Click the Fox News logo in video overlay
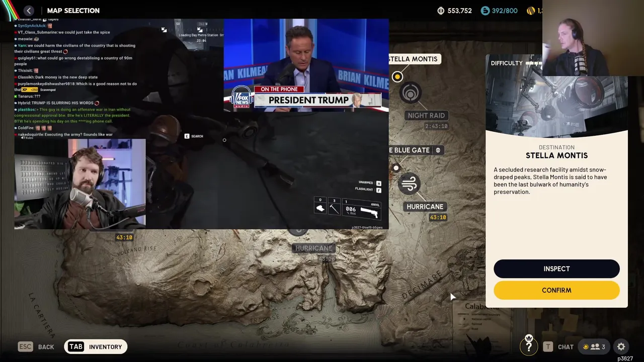This screenshot has height=362, width=644. pyautogui.click(x=242, y=98)
